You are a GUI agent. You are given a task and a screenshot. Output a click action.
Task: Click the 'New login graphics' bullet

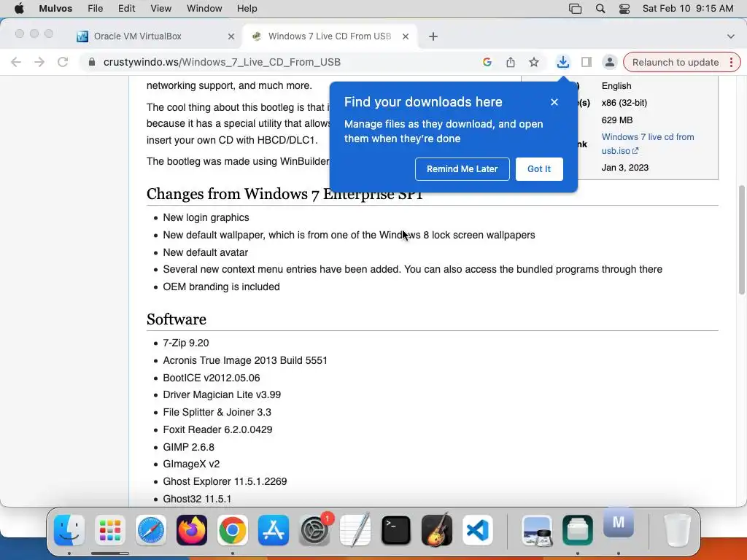click(206, 217)
